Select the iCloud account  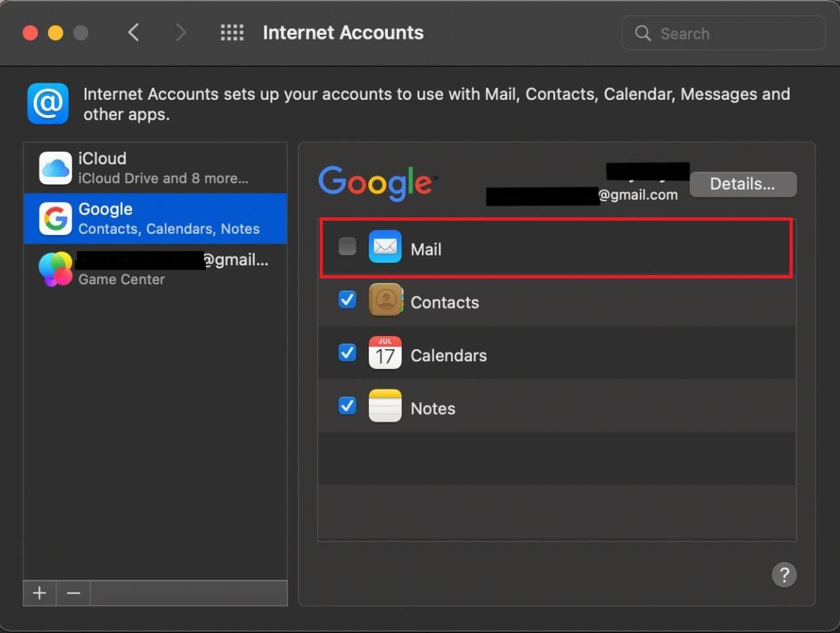point(156,168)
